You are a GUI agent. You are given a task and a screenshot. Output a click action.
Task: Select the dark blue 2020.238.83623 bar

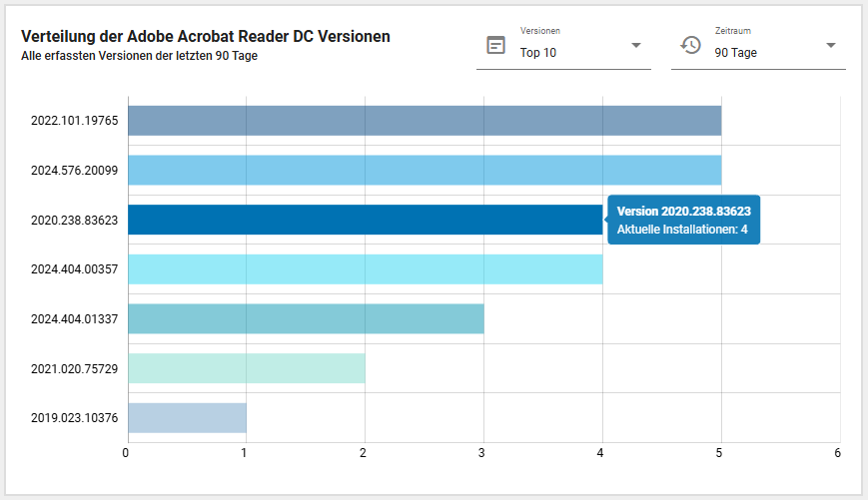click(x=365, y=220)
